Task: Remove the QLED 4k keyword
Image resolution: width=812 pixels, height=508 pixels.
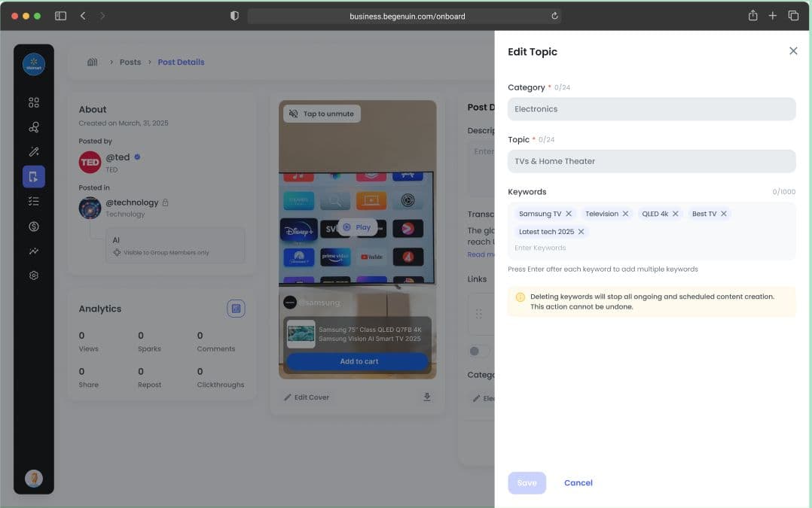Action: click(x=675, y=214)
